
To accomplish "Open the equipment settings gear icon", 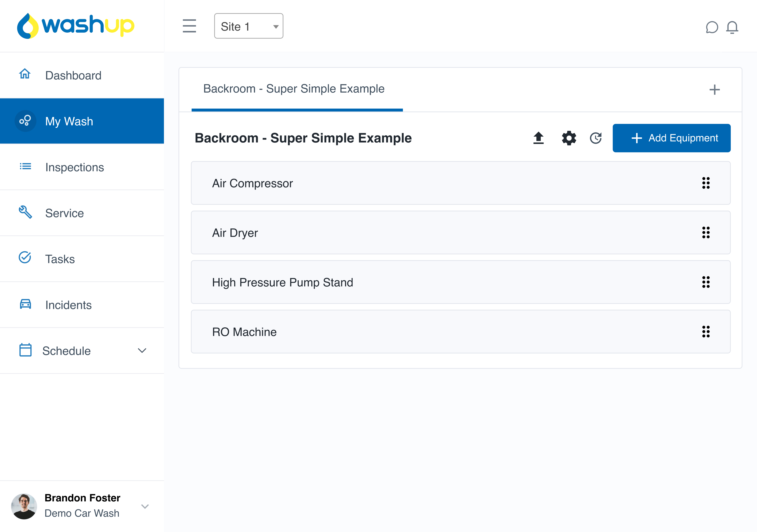I will (x=568, y=138).
